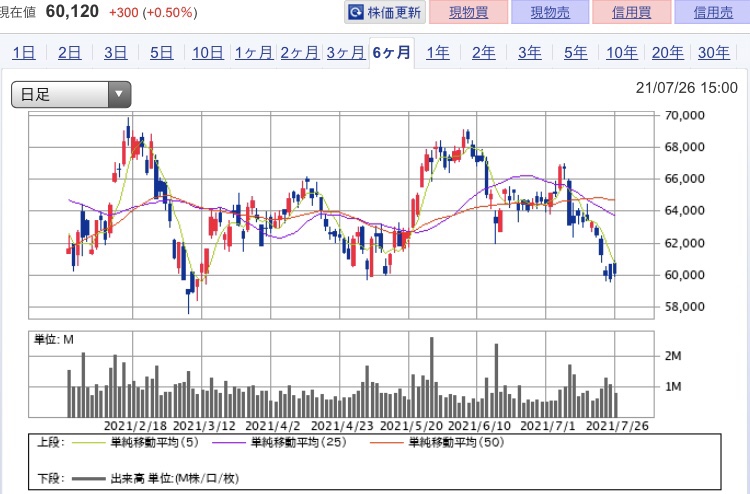Click the current price 60,120

pyautogui.click(x=72, y=11)
